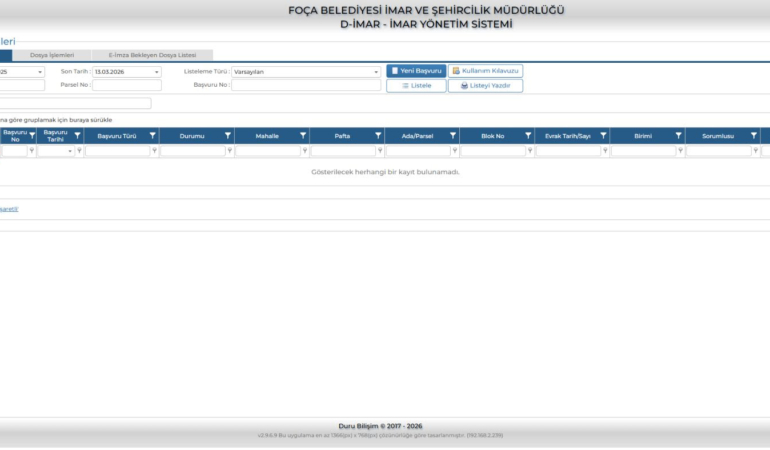Open the Sorumlusu column filter icon
This screenshot has width=770, height=450.
tap(754, 136)
